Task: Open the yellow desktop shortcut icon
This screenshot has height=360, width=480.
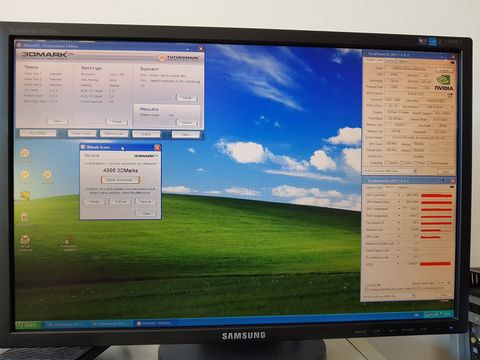Action: [25, 195]
